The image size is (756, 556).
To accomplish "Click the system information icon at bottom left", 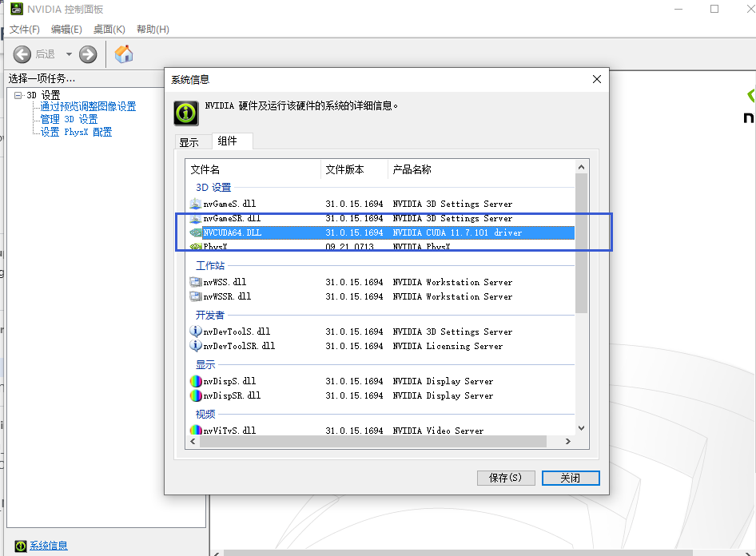I will tap(20, 546).
